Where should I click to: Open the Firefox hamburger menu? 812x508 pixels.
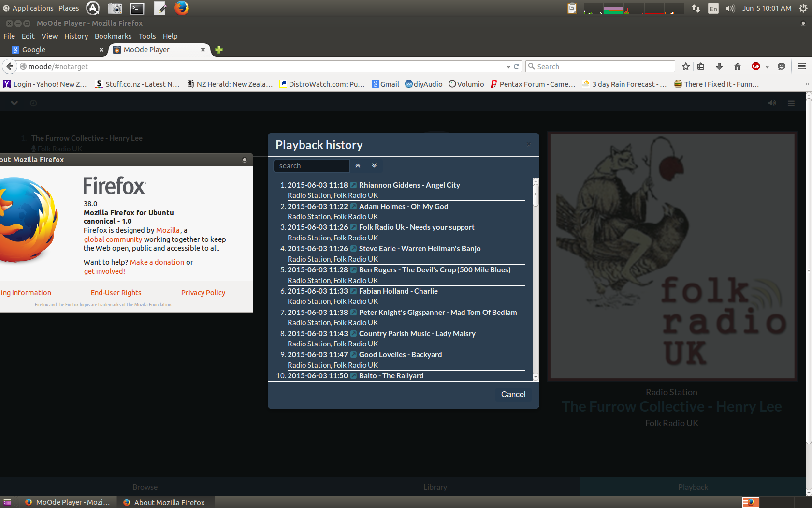tap(802, 66)
